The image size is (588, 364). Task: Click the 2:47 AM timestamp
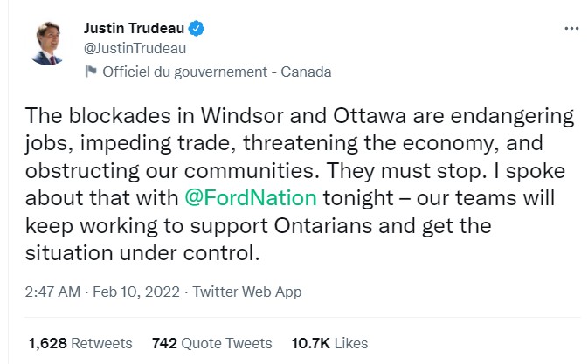(53, 291)
